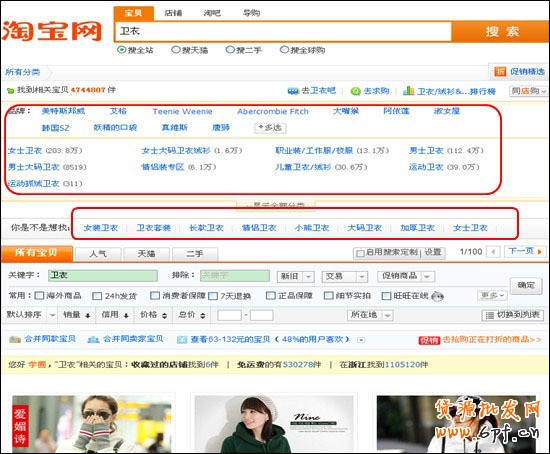550x454 pixels.
Task: Click the 所有分类 breadcrumb link
Action: click(x=22, y=72)
